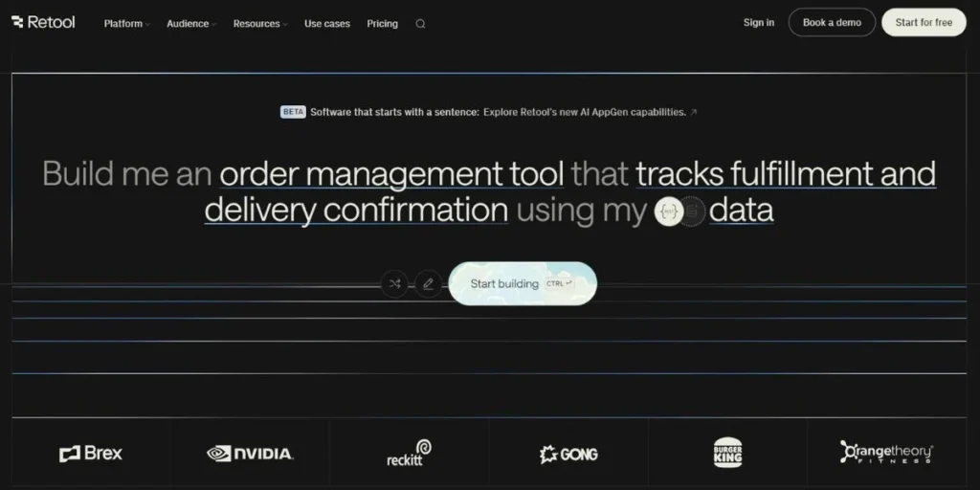
Task: Expand the Platform menu
Action: point(127,24)
